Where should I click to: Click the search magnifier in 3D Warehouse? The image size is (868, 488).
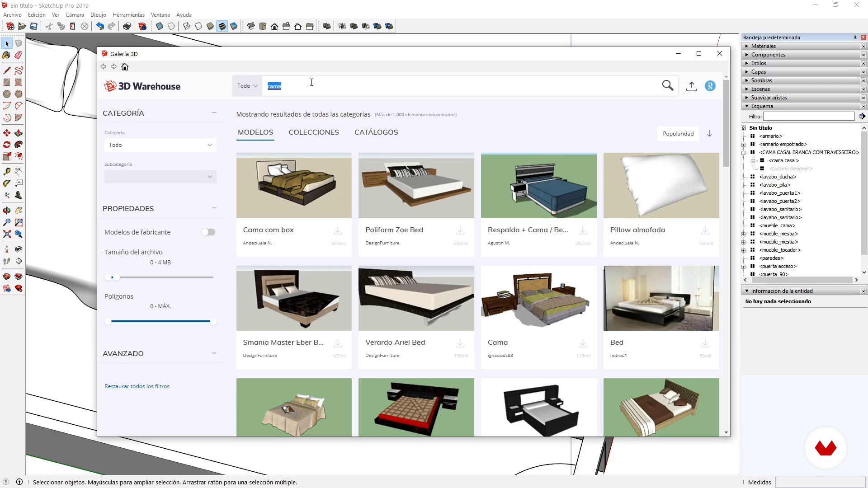tap(668, 85)
